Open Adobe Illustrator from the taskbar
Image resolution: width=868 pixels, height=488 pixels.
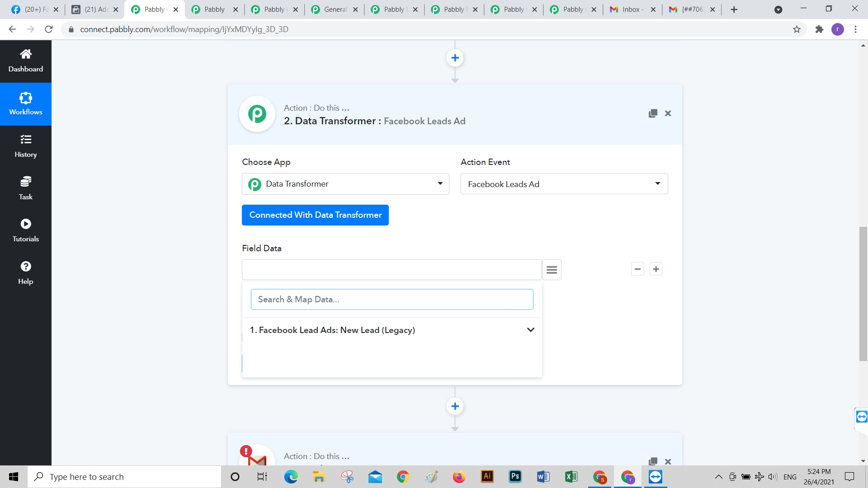click(487, 477)
